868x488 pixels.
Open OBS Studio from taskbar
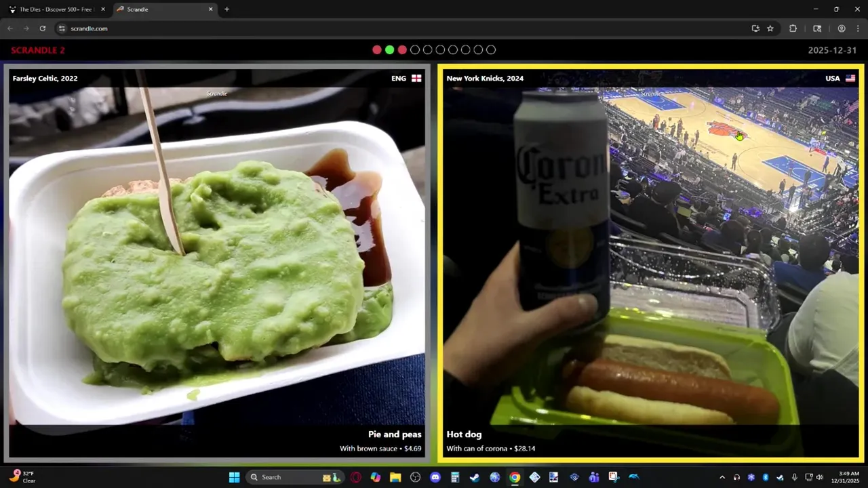coord(416,477)
